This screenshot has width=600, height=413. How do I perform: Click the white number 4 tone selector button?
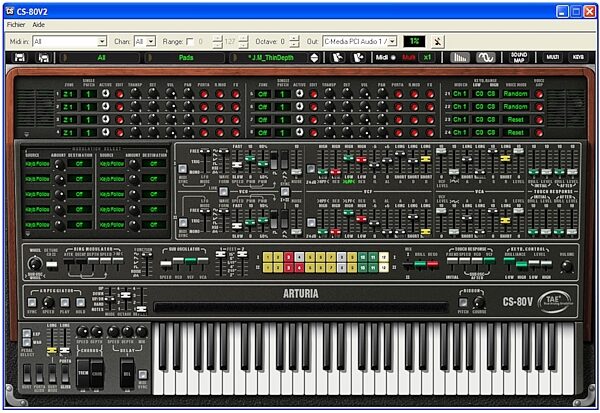coord(299,257)
